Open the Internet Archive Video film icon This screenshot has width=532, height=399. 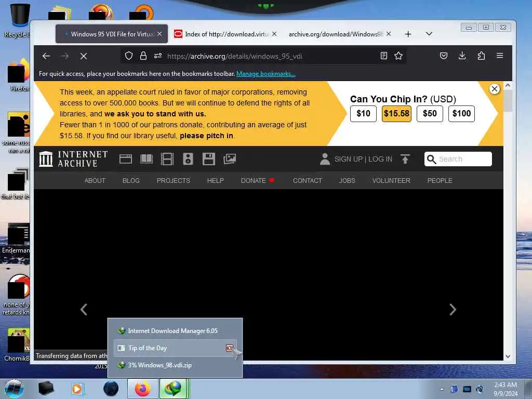pos(167,159)
